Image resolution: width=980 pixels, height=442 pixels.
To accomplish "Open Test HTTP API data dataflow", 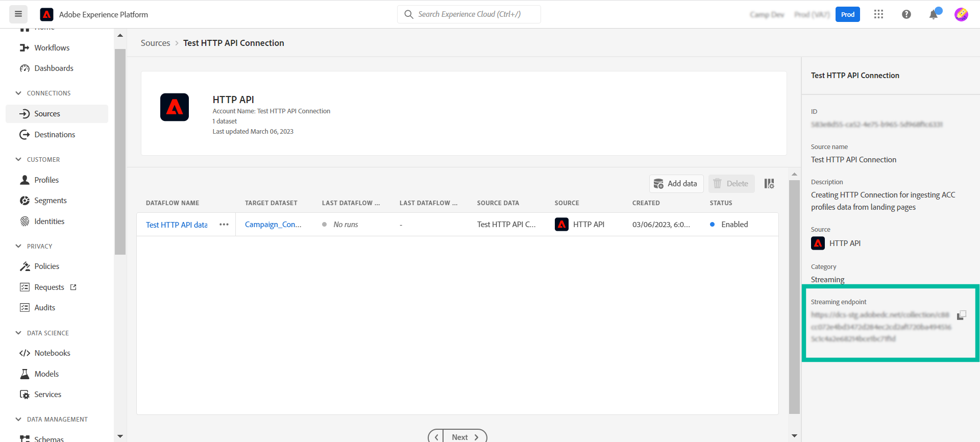I will click(177, 225).
